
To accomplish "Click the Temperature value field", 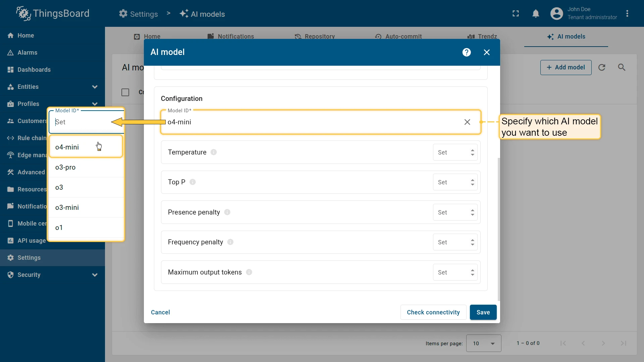I will 455,152.
